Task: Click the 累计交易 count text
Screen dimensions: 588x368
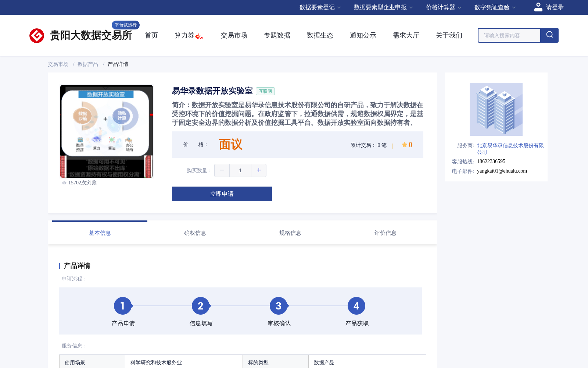Action: tap(369, 145)
